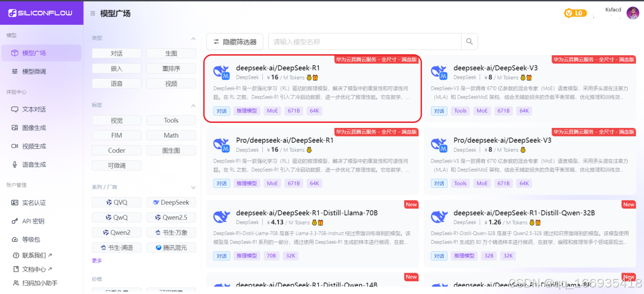The image size is (644, 294).
Task: Click the 模型微调 sliders icon
Action: (x=15, y=71)
